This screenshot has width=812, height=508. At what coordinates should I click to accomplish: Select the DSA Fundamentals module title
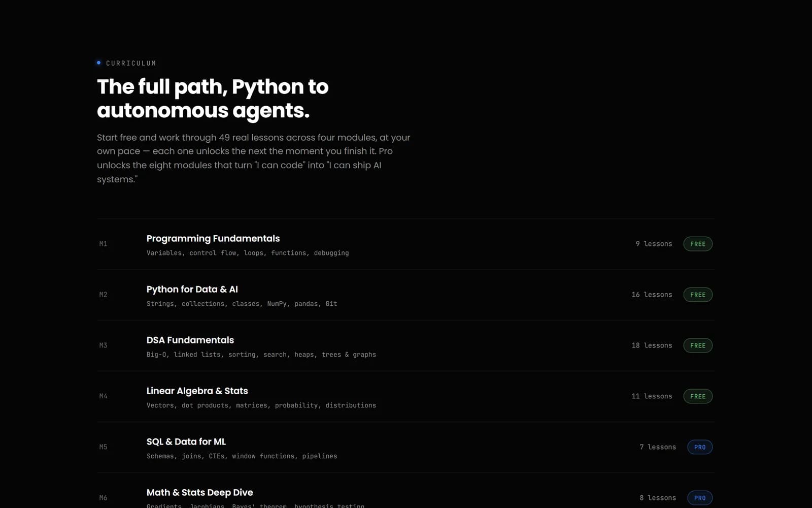(x=190, y=340)
